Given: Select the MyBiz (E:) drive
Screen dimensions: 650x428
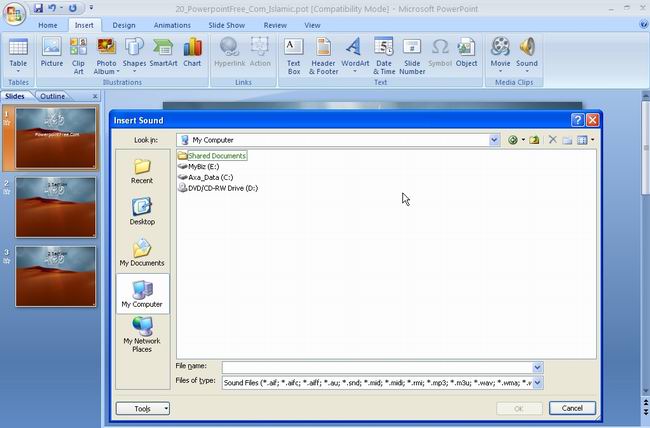Looking at the screenshot, I should pos(199,166).
